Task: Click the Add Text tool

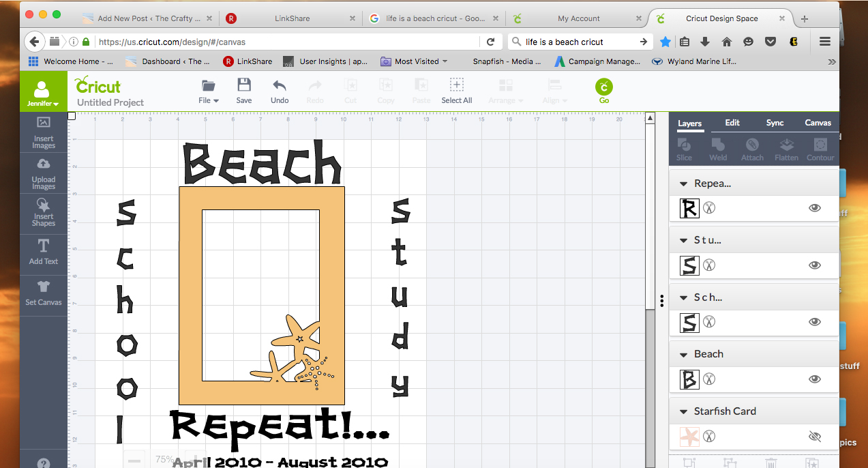Action: click(x=44, y=252)
